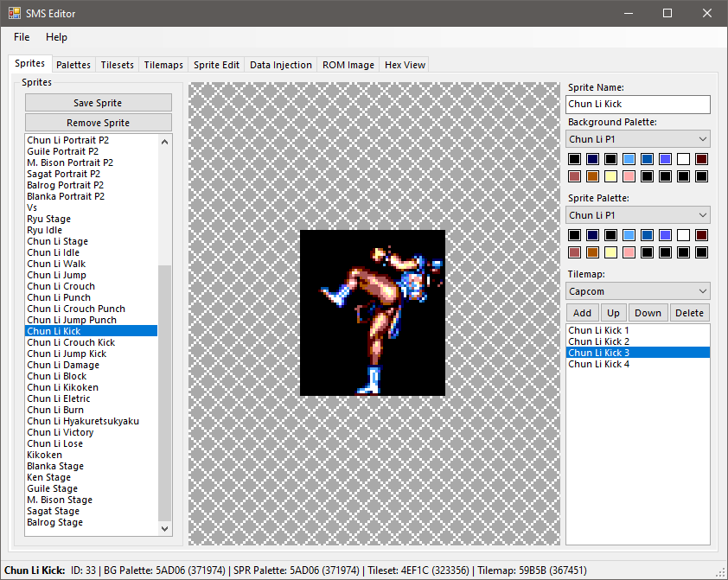728x580 pixels.
Task: Select 'Blanka Portrait P2' sprite
Action: coord(92,196)
